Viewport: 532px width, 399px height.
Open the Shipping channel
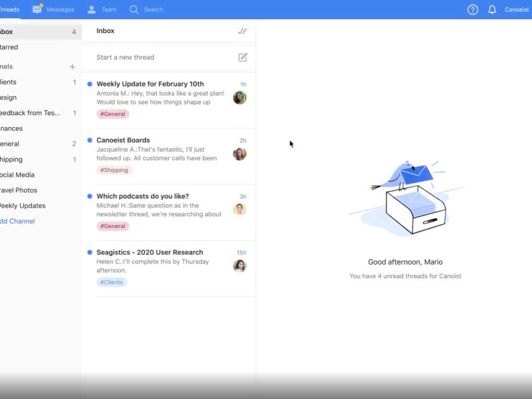41,160
